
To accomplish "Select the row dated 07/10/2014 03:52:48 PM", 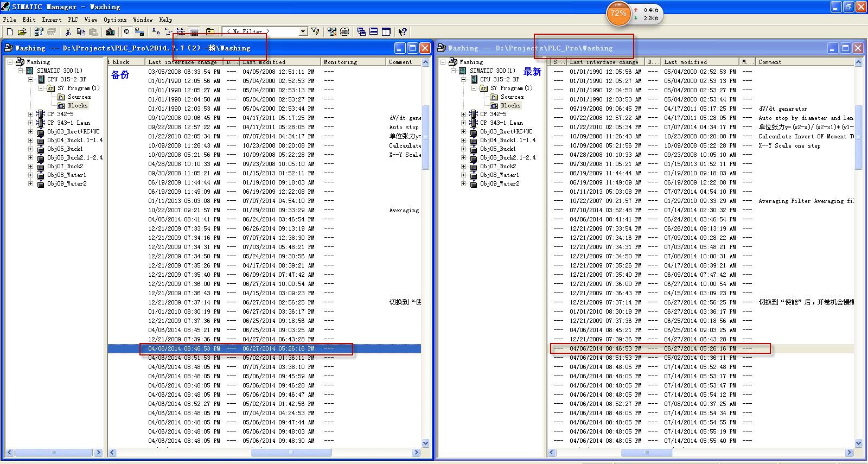I will tap(700, 210).
